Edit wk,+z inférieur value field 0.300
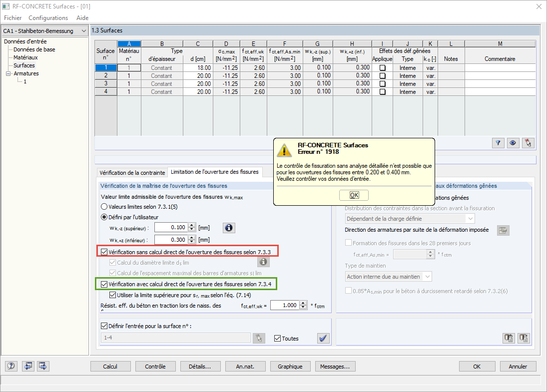 click(171, 240)
